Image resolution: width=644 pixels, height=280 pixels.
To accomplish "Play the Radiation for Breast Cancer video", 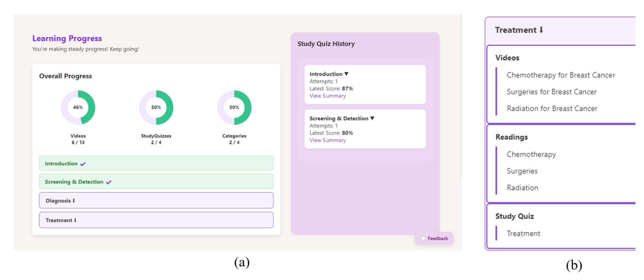I will point(552,109).
